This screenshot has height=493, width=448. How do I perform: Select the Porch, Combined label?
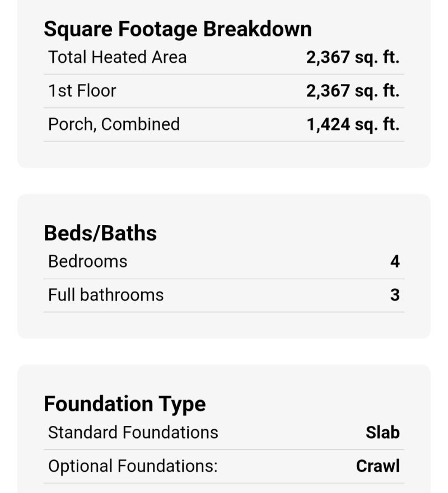[x=114, y=124]
